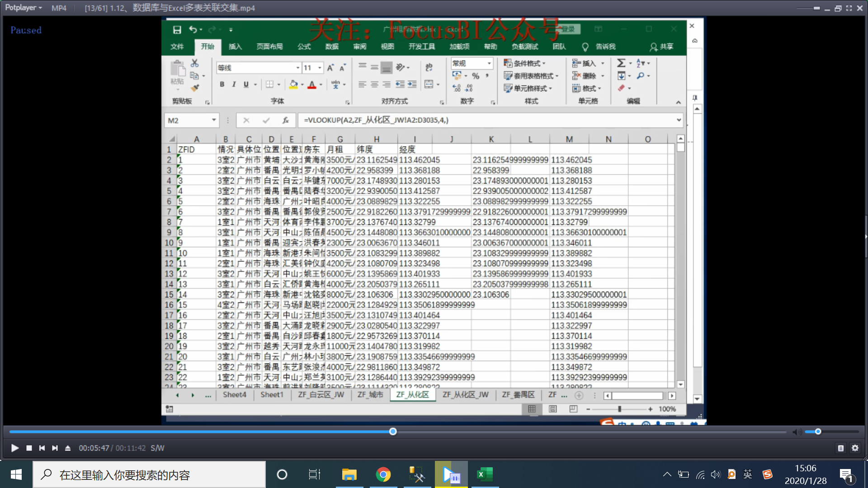Click the Windows Start button
868x488 pixels.
point(16,474)
